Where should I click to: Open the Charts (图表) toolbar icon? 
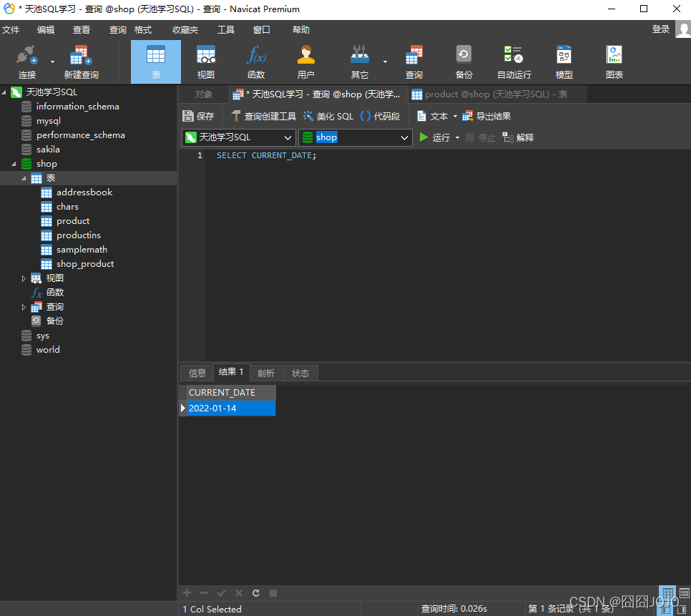614,56
